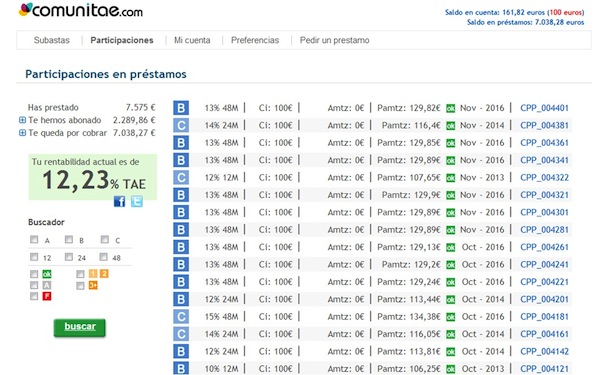Open Pedir un prestamo tab
Image resolution: width=600 pixels, height=375 pixels.
point(334,40)
